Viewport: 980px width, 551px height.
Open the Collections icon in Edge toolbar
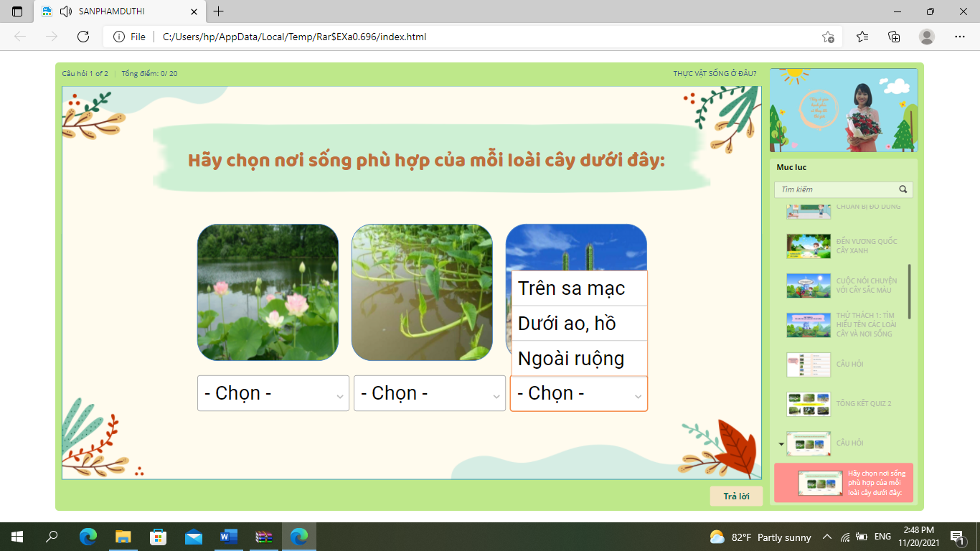pyautogui.click(x=894, y=37)
